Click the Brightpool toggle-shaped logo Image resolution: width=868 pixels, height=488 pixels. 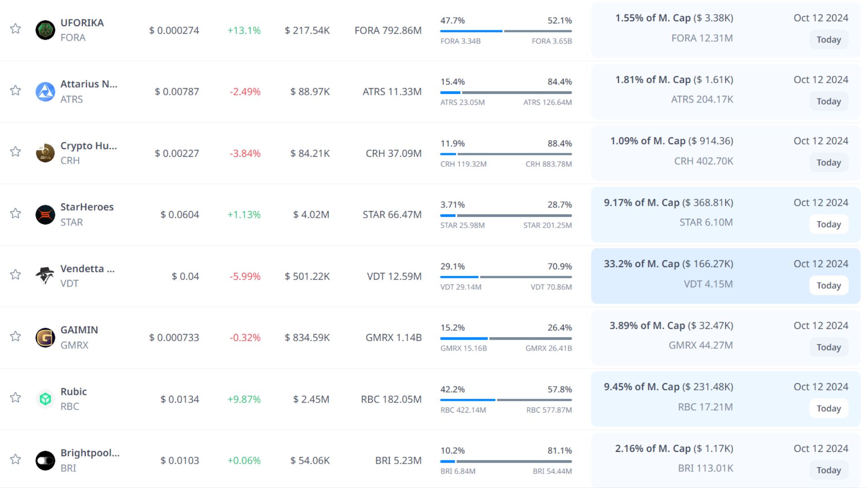click(x=45, y=460)
